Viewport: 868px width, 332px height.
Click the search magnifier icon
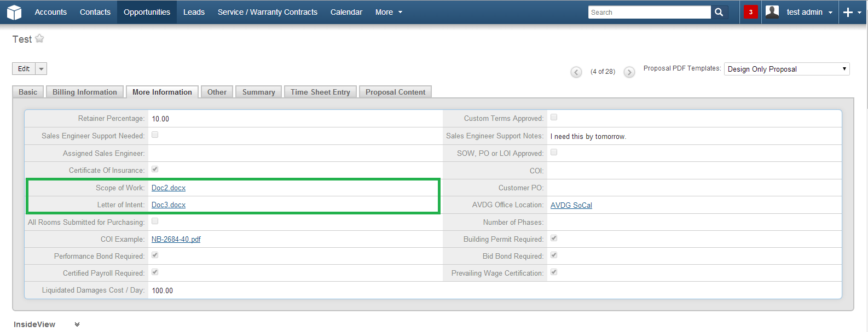[x=719, y=12]
